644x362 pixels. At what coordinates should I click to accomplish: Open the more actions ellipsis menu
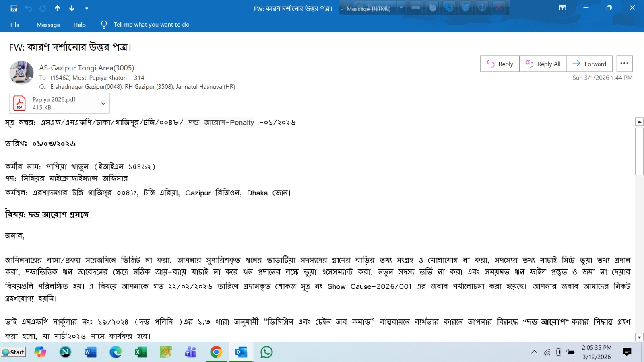(x=624, y=64)
